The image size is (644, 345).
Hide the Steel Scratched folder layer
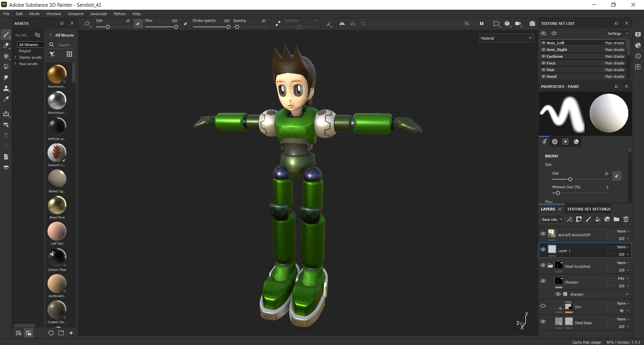(543, 265)
